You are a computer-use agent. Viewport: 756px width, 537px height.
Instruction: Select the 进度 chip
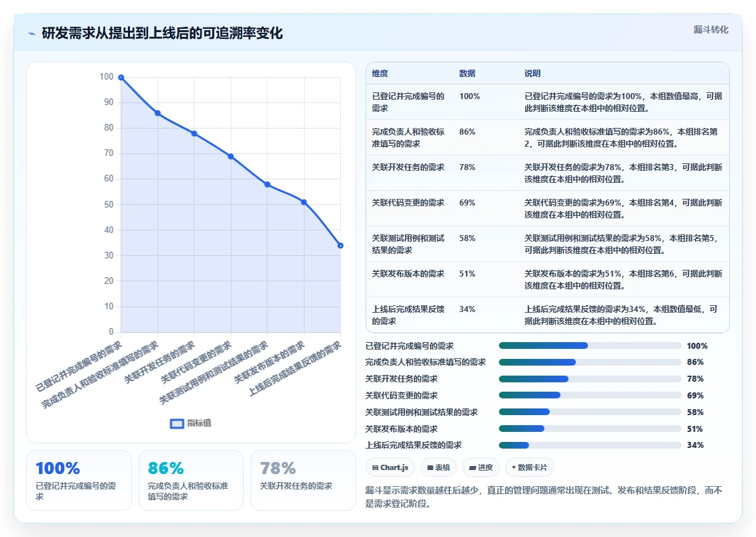pos(481,467)
